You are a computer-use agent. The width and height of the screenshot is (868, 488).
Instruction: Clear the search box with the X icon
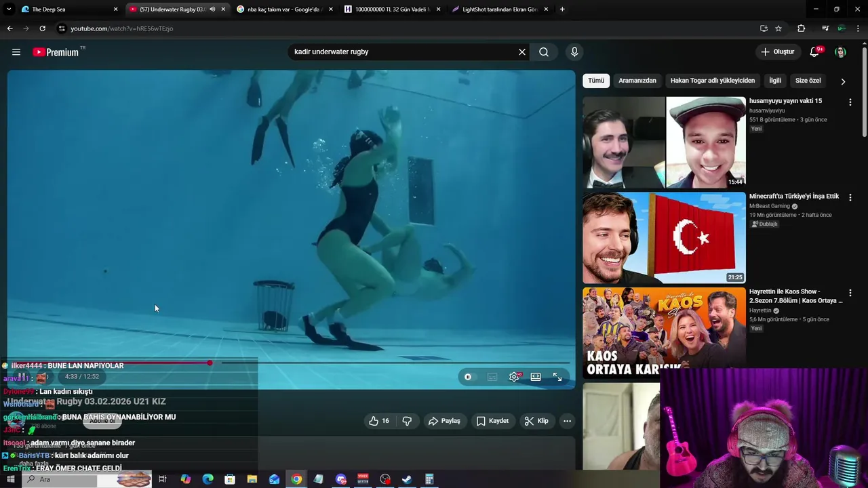pyautogui.click(x=522, y=52)
